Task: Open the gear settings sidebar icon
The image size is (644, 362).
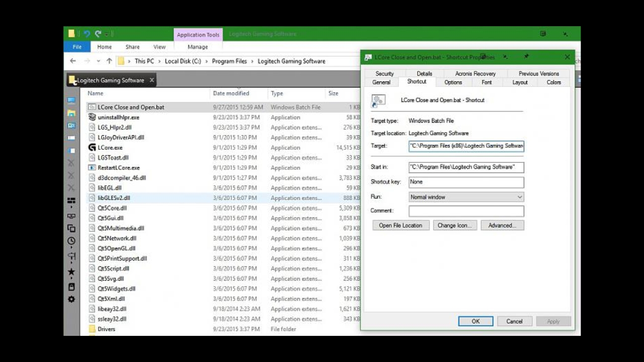Action: pos(71,299)
